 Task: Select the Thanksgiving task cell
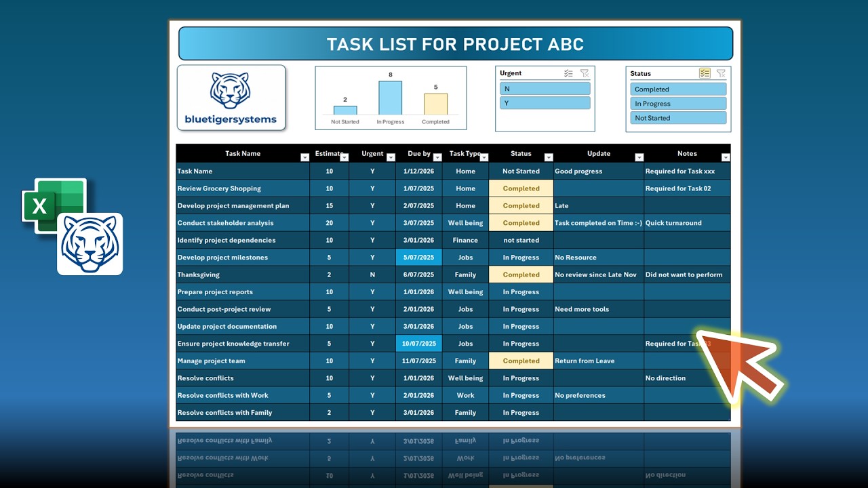click(243, 274)
